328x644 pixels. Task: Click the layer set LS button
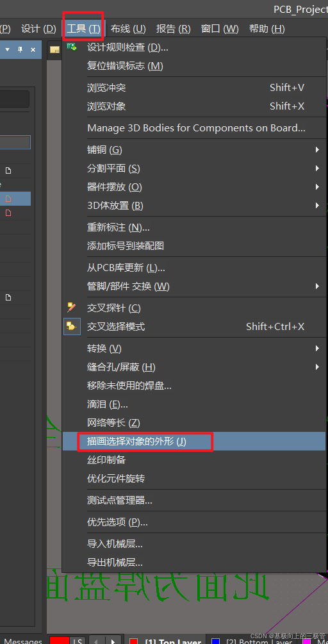pyautogui.click(x=78, y=640)
